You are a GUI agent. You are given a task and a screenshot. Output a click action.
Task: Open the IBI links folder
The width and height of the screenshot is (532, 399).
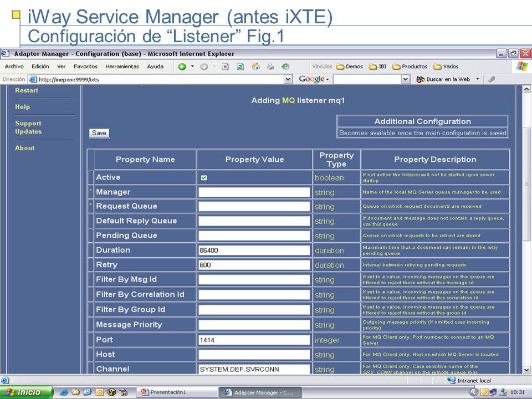(x=377, y=66)
